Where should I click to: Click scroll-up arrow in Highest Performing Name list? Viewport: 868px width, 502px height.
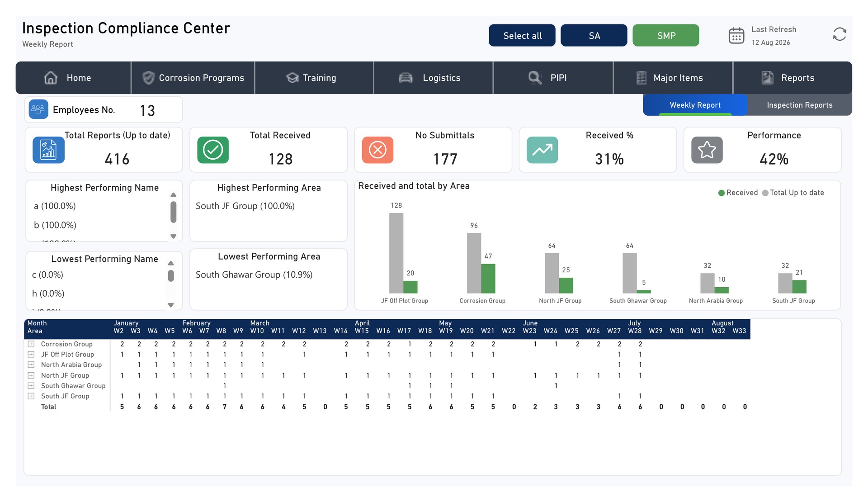[173, 195]
